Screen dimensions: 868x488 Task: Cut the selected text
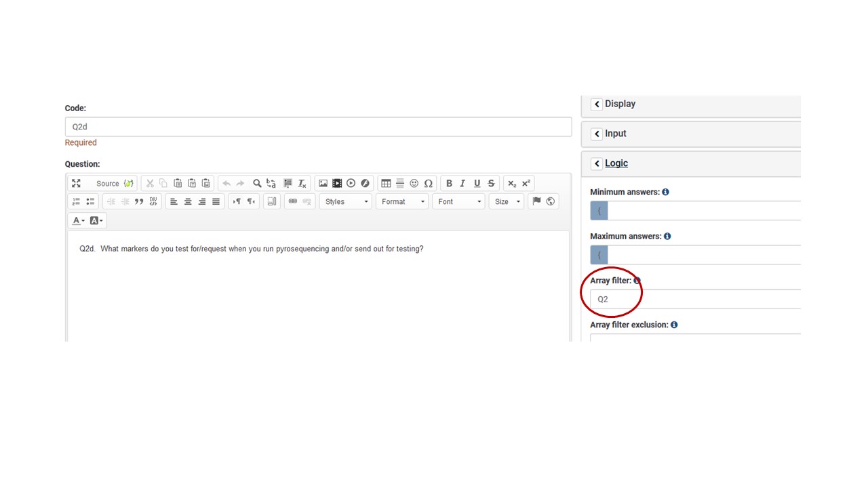click(x=150, y=184)
